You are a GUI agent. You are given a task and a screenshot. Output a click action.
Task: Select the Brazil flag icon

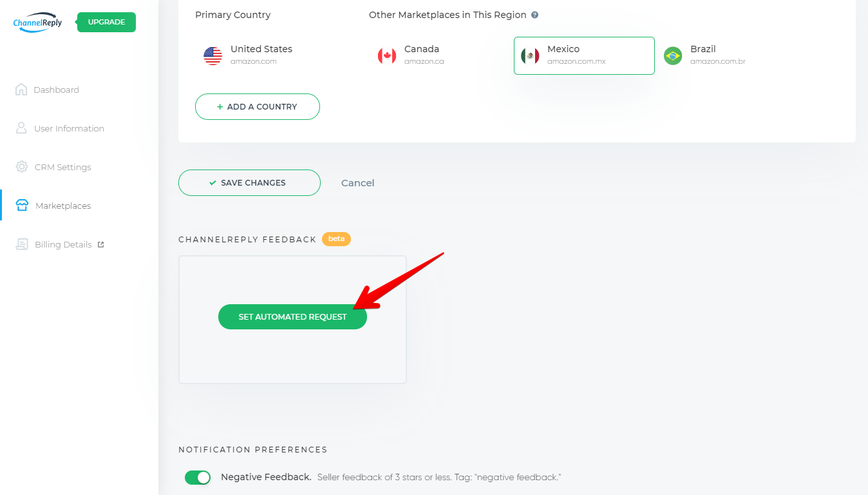673,56
